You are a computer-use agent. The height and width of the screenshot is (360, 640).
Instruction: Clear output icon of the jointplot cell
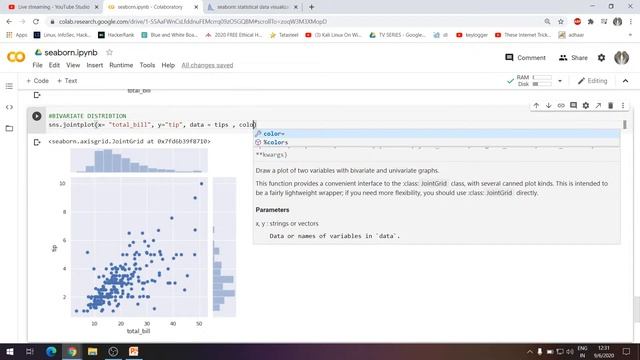[37, 142]
